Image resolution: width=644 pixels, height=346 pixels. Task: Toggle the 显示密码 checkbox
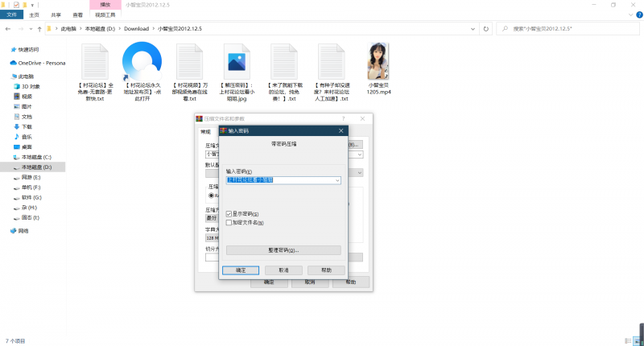pos(229,214)
